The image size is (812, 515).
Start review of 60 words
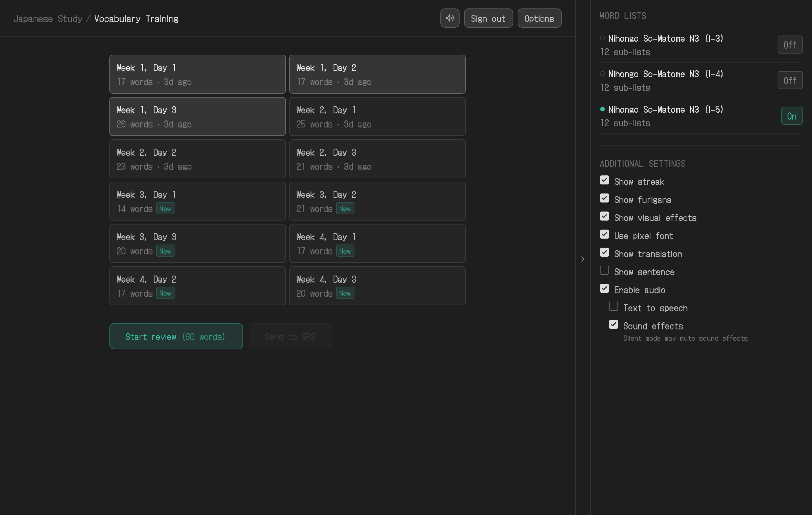click(x=176, y=336)
